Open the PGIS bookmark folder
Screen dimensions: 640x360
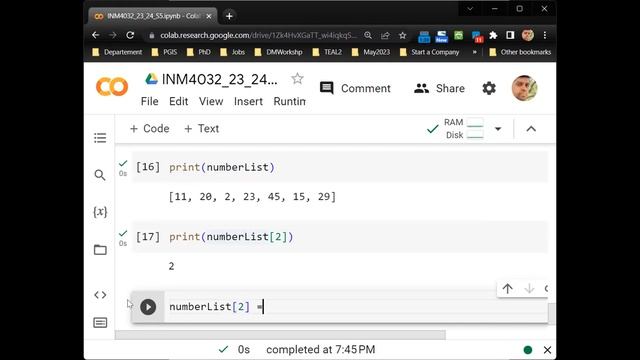point(164,52)
